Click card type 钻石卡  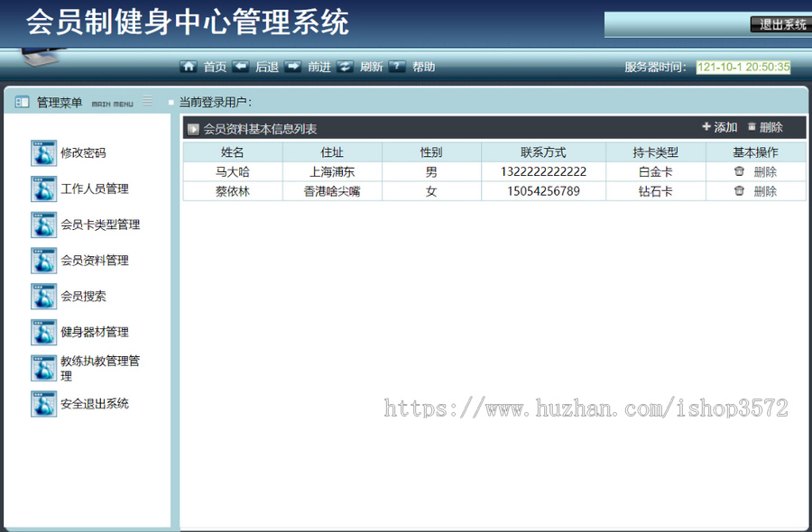[656, 191]
